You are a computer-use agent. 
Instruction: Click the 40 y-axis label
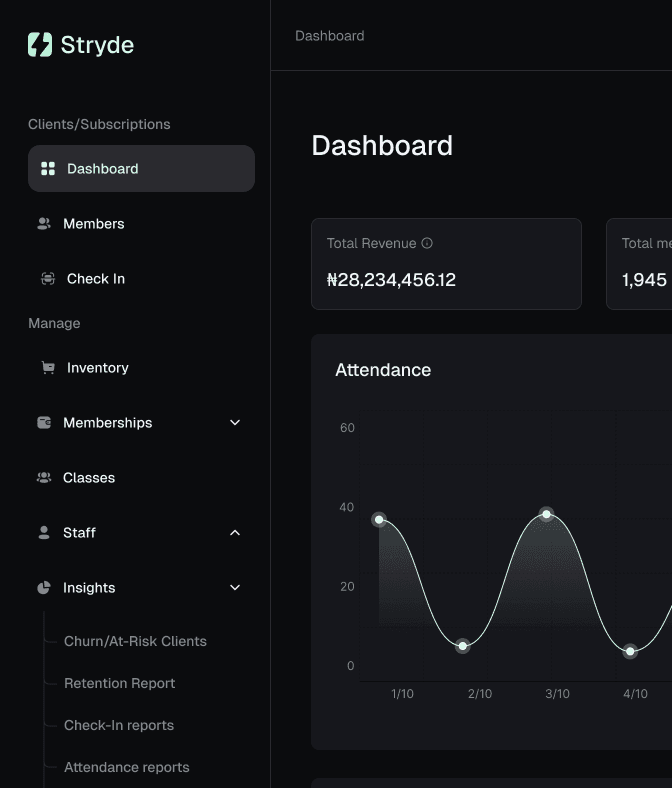pyautogui.click(x=347, y=507)
